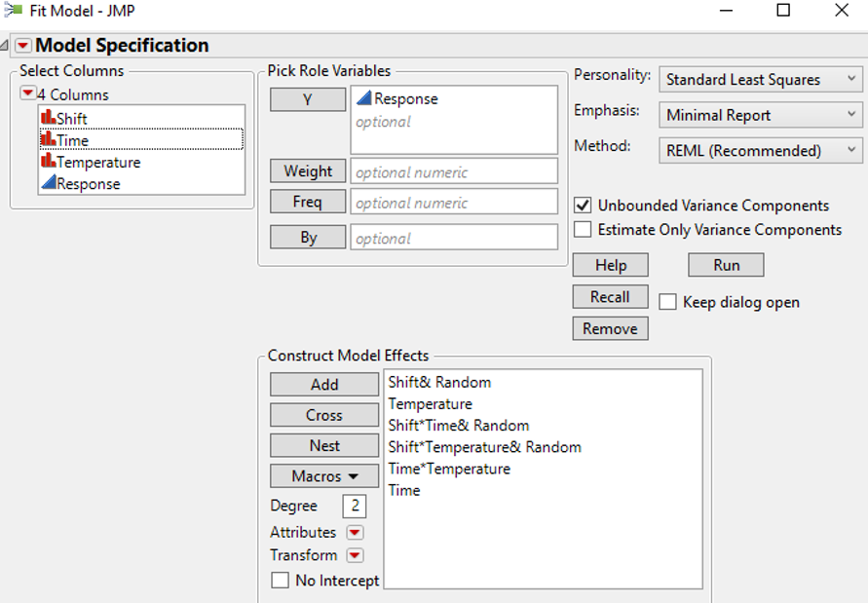
Task: Tick the No Intercept checkbox
Action: coord(281,581)
